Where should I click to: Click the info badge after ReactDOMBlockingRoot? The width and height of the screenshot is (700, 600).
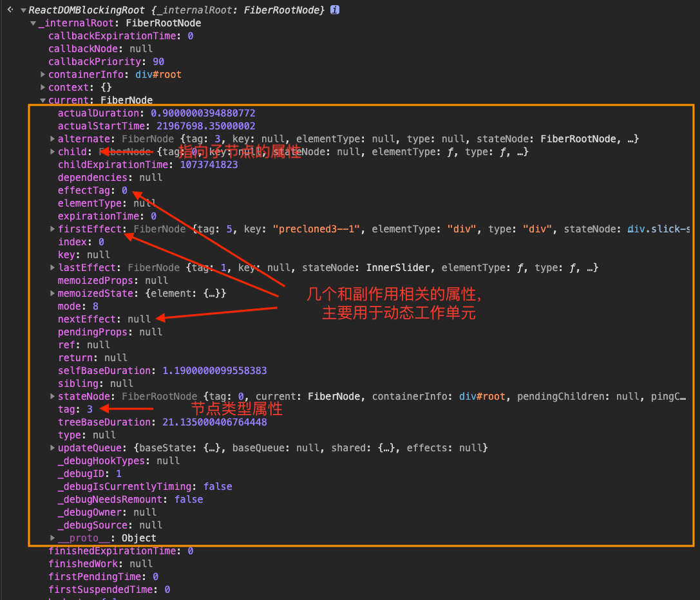(335, 10)
